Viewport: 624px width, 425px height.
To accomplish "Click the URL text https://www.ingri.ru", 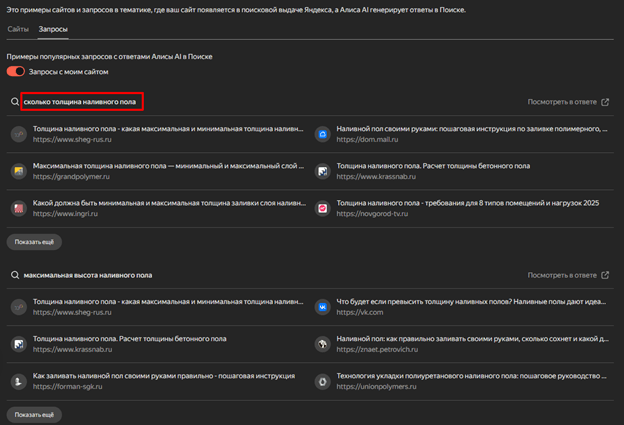I will (x=65, y=213).
